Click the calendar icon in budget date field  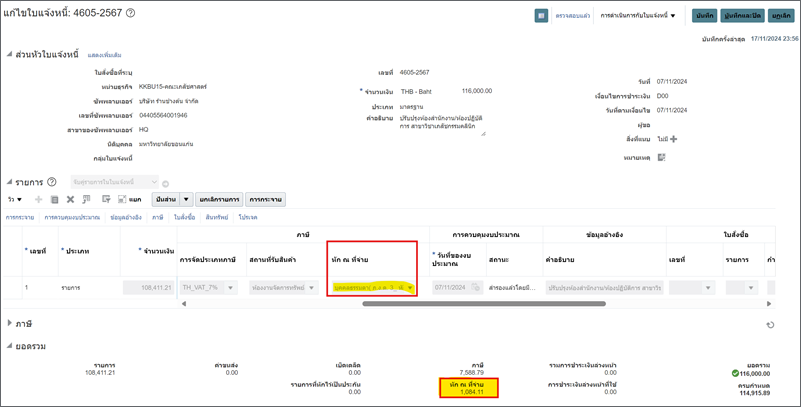pos(477,287)
